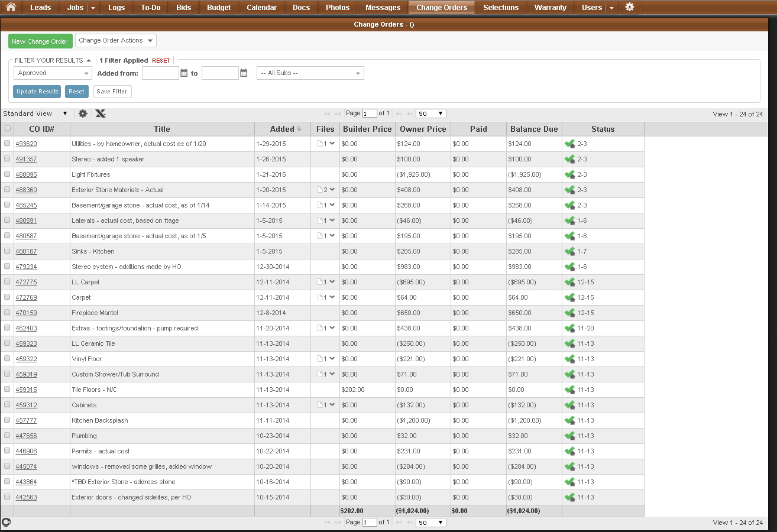Click the blue Reset button
777x532 pixels.
(77, 92)
